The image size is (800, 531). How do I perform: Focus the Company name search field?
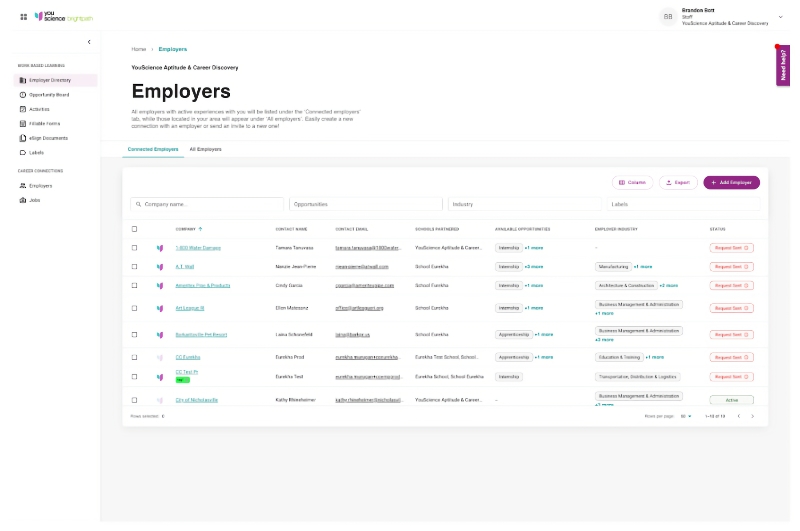click(207, 204)
